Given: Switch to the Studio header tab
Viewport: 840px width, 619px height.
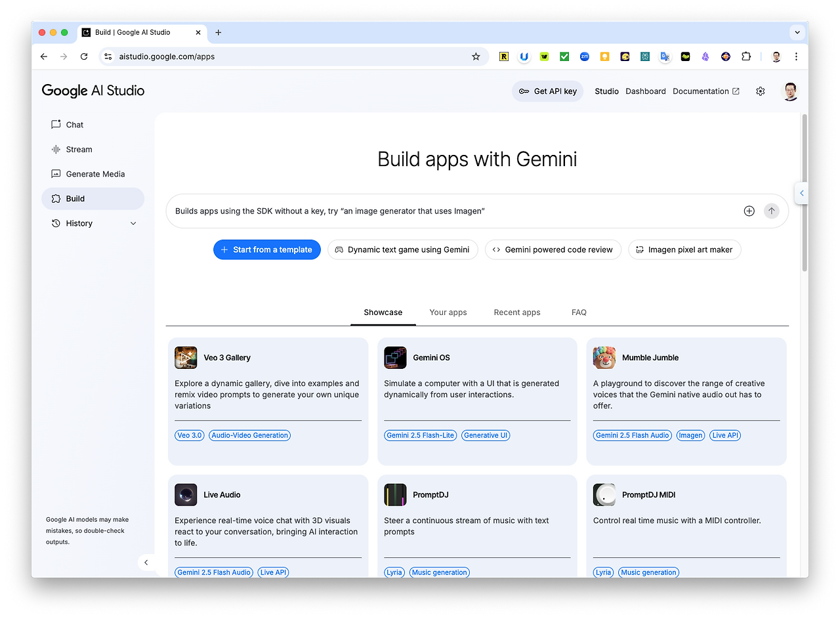Looking at the screenshot, I should coord(607,91).
